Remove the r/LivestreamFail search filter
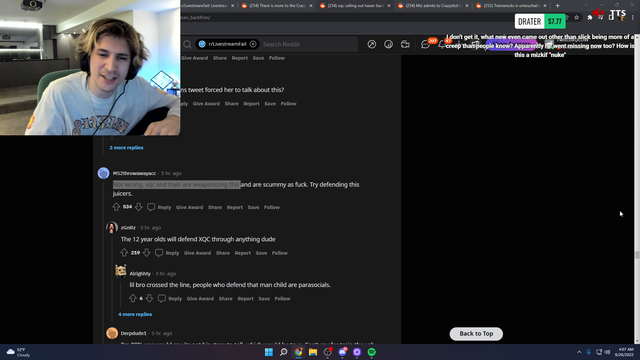This screenshot has height=360, width=640. [253, 44]
